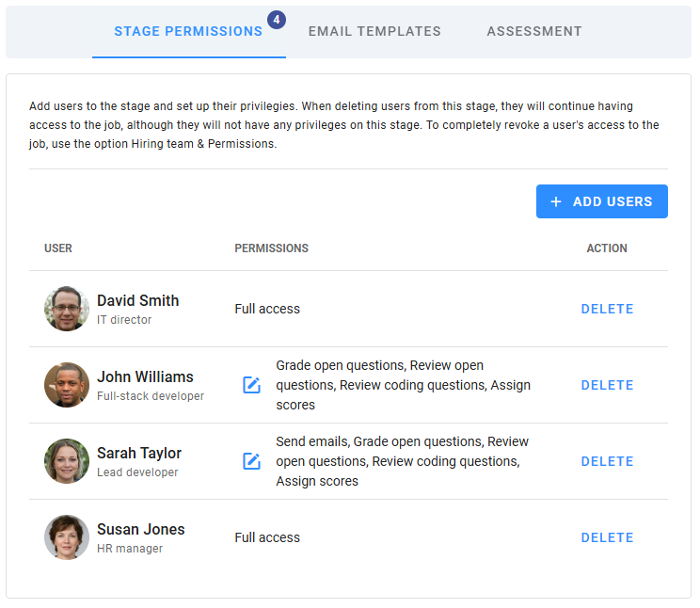This screenshot has width=700, height=608.
Task: Click John Williams' permissions list text
Action: click(x=403, y=385)
